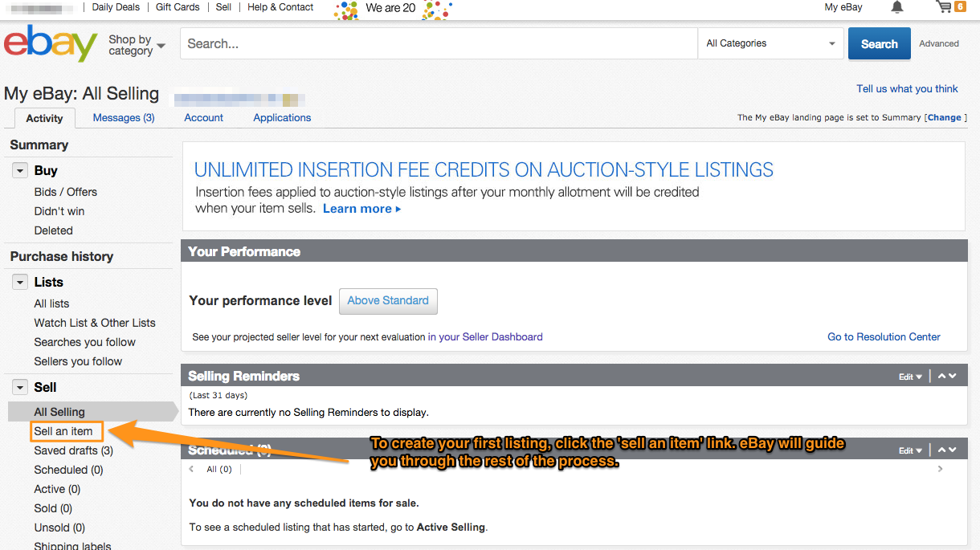This screenshot has width=980, height=550.
Task: Open Scheduled (0) in sidebar
Action: point(68,470)
